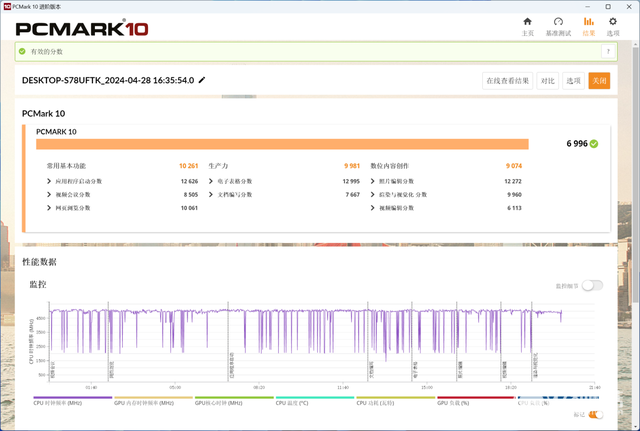Expand the Video Conferencing score (8 505) row
Viewport: 640px width, 431px height.
pos(122,195)
